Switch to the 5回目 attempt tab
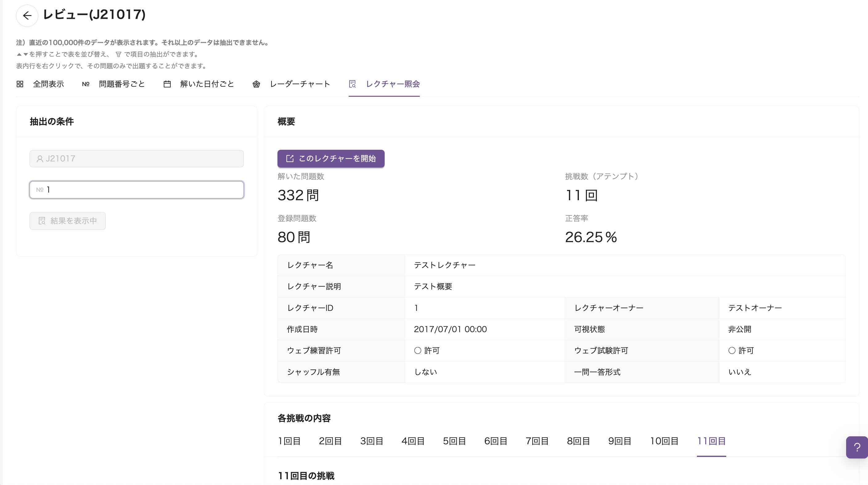The image size is (868, 485). (454, 441)
